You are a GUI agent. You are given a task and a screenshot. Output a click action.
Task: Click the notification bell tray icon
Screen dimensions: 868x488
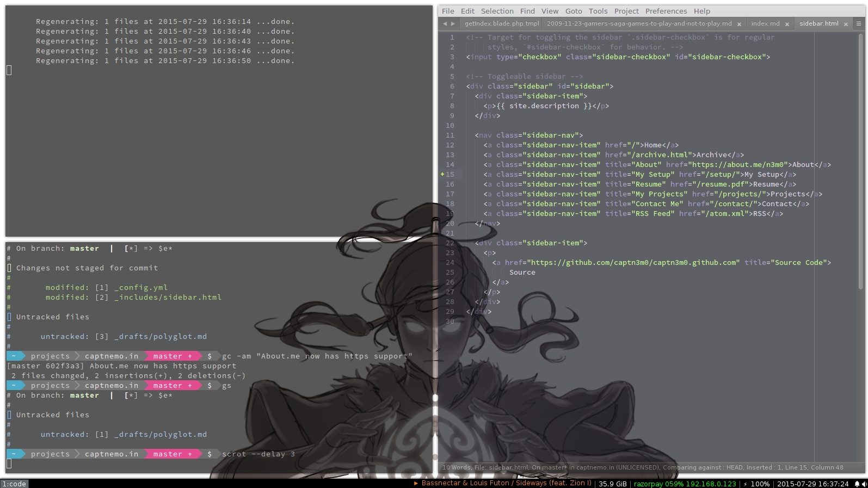(857, 484)
